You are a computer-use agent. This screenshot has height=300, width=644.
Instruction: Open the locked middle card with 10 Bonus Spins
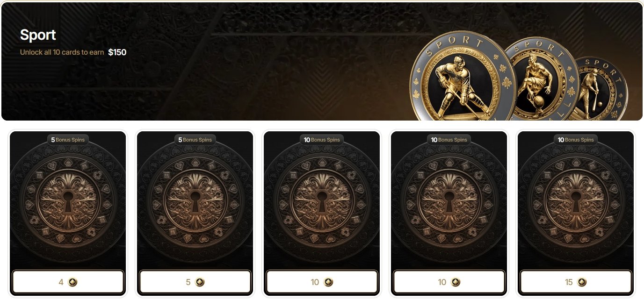point(322,201)
